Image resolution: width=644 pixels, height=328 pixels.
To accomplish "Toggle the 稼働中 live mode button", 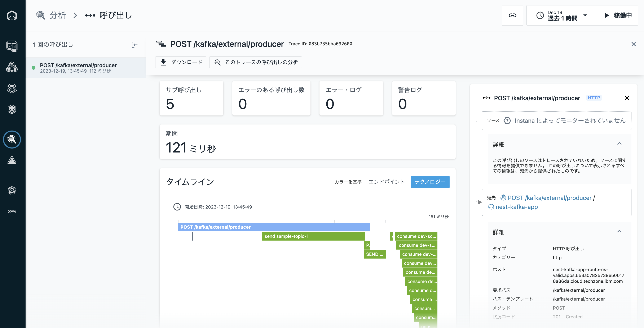I will coord(617,15).
